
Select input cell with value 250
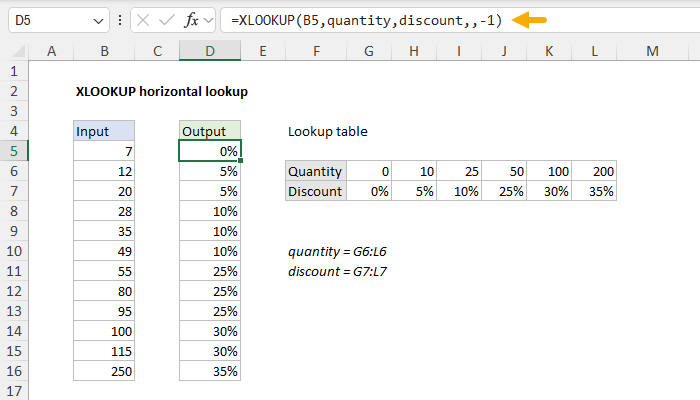104,371
